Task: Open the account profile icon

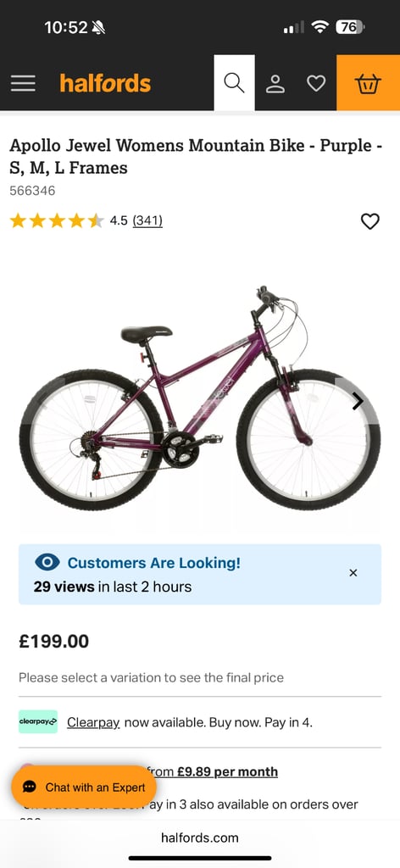Action: point(275,84)
